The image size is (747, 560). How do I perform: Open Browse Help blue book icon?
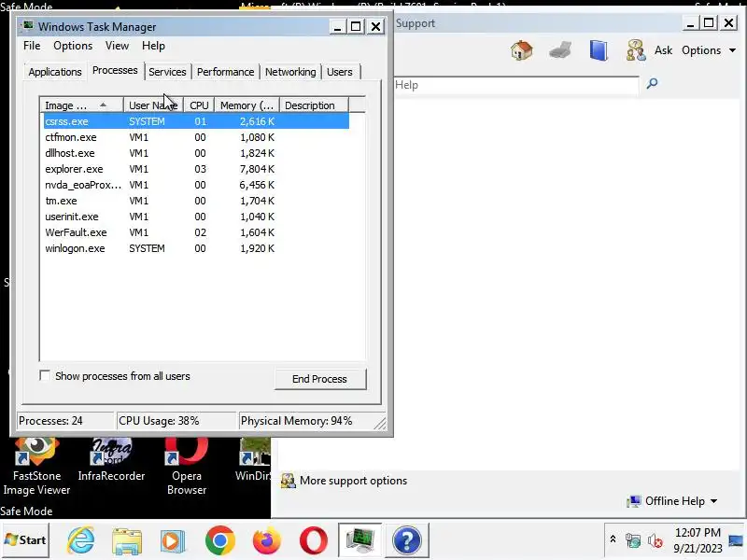pyautogui.click(x=599, y=50)
